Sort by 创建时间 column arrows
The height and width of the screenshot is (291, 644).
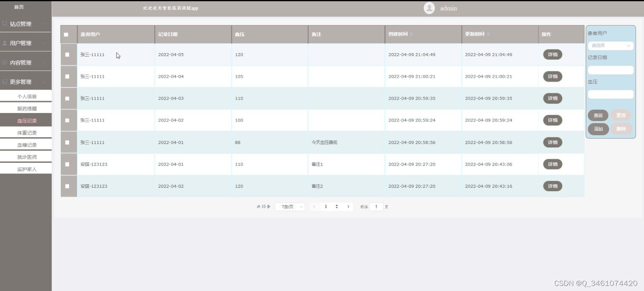pyautogui.click(x=411, y=34)
